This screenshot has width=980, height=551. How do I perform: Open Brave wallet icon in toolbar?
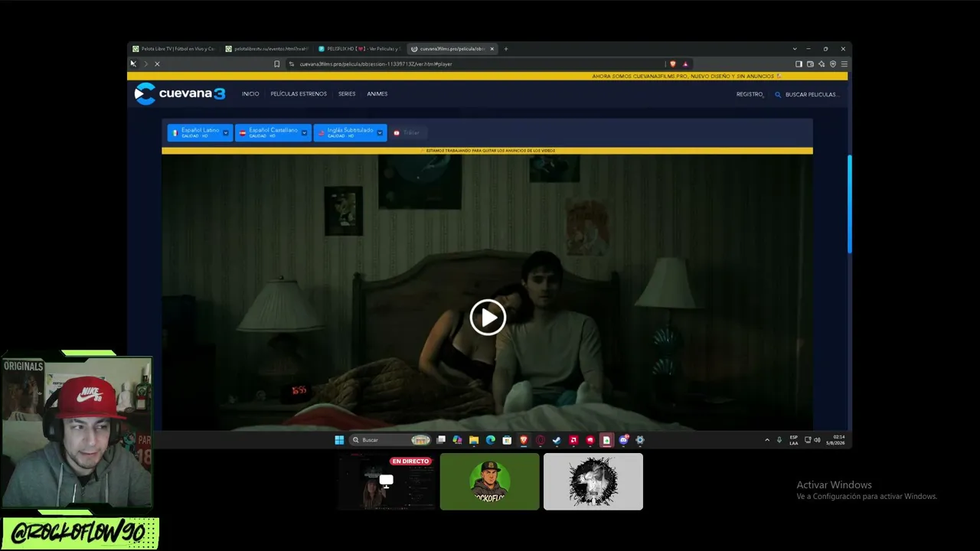tap(810, 64)
